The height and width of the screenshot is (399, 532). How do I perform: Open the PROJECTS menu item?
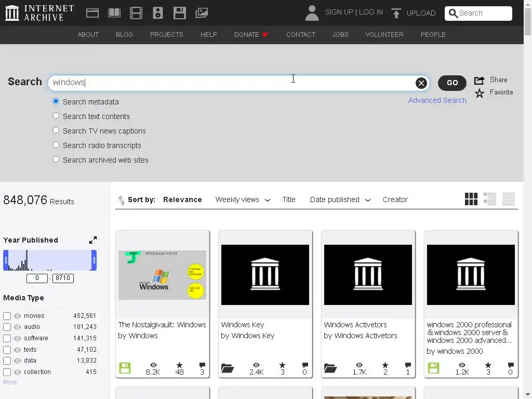(x=167, y=35)
